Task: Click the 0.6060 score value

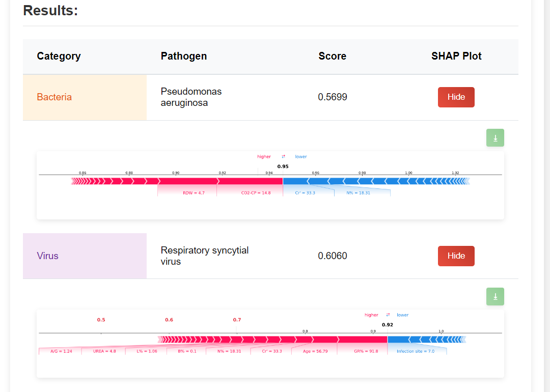Action: (x=332, y=256)
